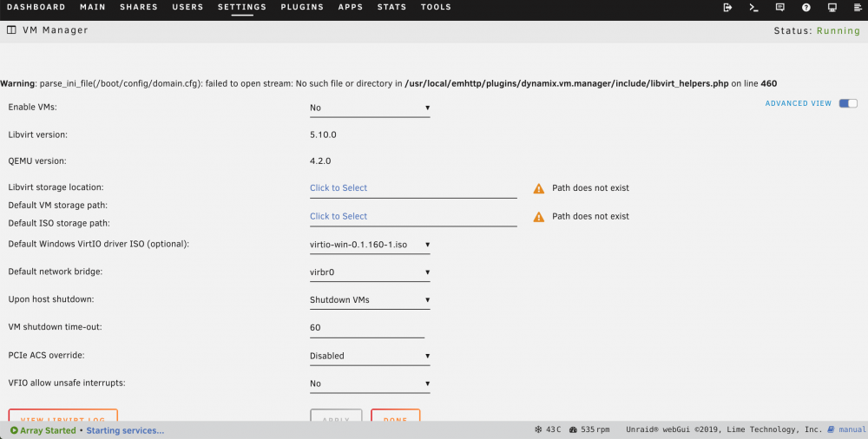This screenshot has width=868, height=439.
Task: Click the temperature snowflake icon
Action: pyautogui.click(x=538, y=429)
